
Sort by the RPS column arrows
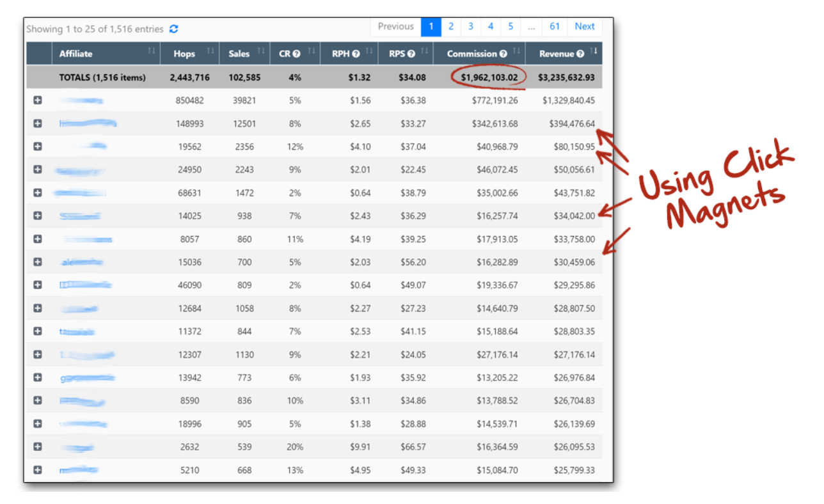pyautogui.click(x=425, y=51)
